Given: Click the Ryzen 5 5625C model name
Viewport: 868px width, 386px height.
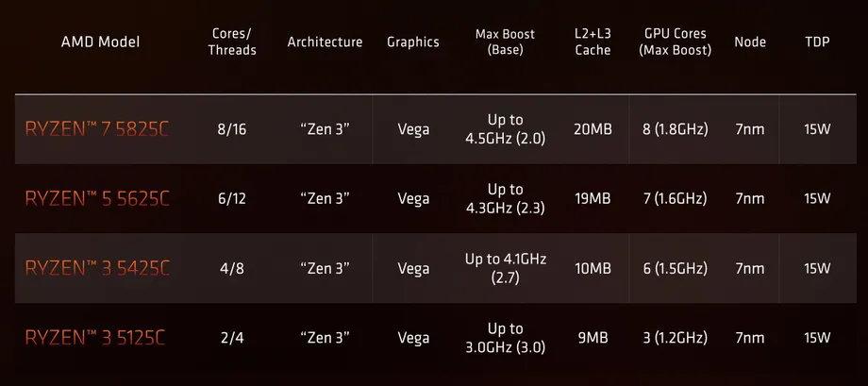Looking at the screenshot, I should click(x=97, y=199).
